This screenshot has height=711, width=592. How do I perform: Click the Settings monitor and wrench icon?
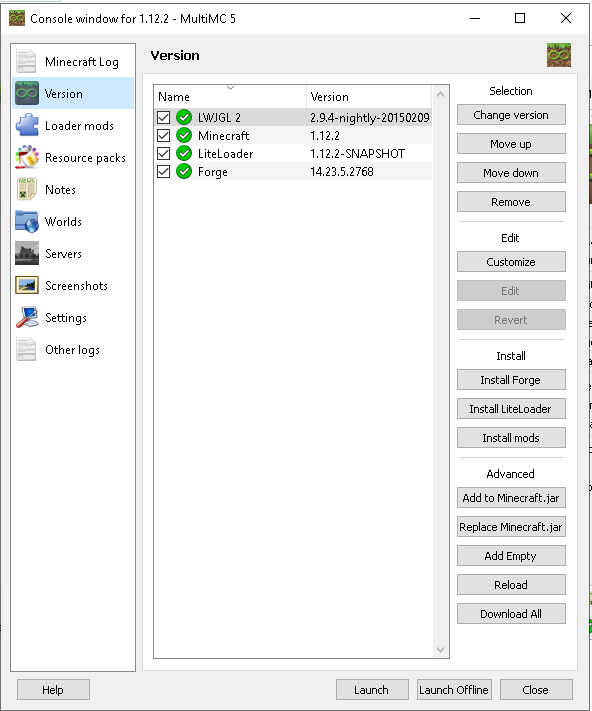(26, 317)
